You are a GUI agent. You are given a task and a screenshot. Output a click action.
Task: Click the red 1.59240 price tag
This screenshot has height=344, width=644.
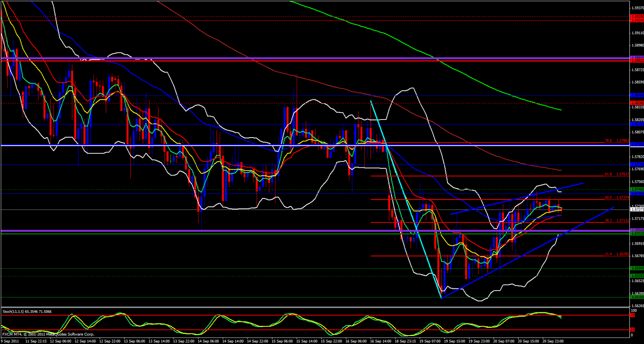pyautogui.click(x=637, y=20)
